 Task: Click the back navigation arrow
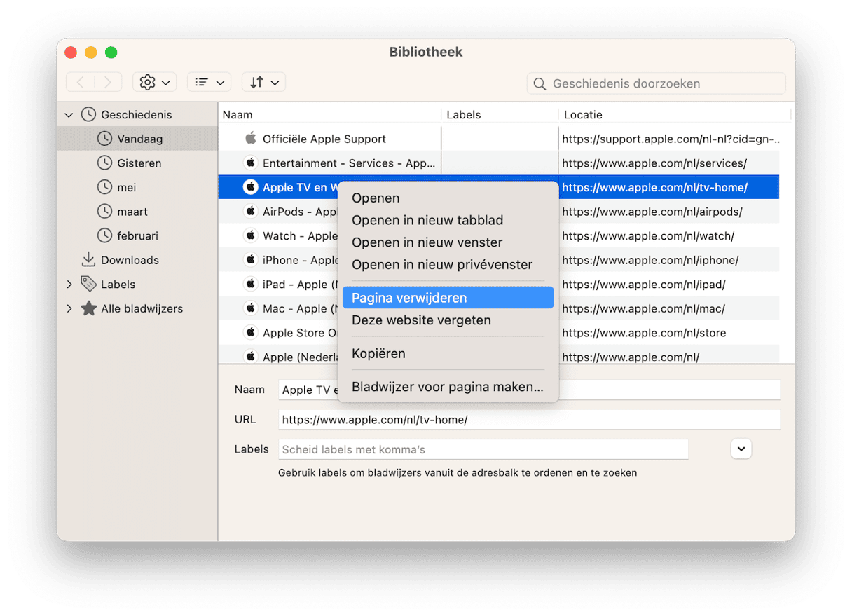(80, 83)
